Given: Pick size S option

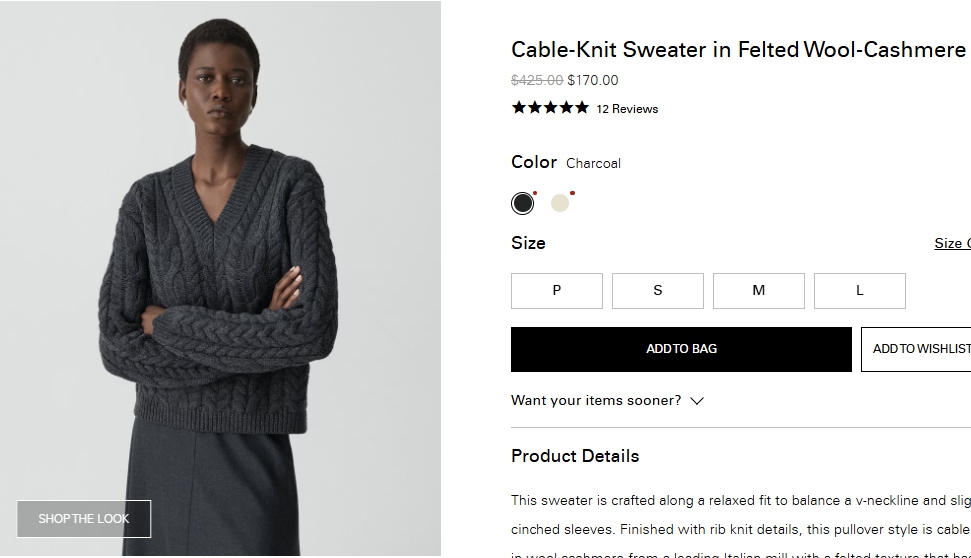Looking at the screenshot, I should [x=658, y=291].
